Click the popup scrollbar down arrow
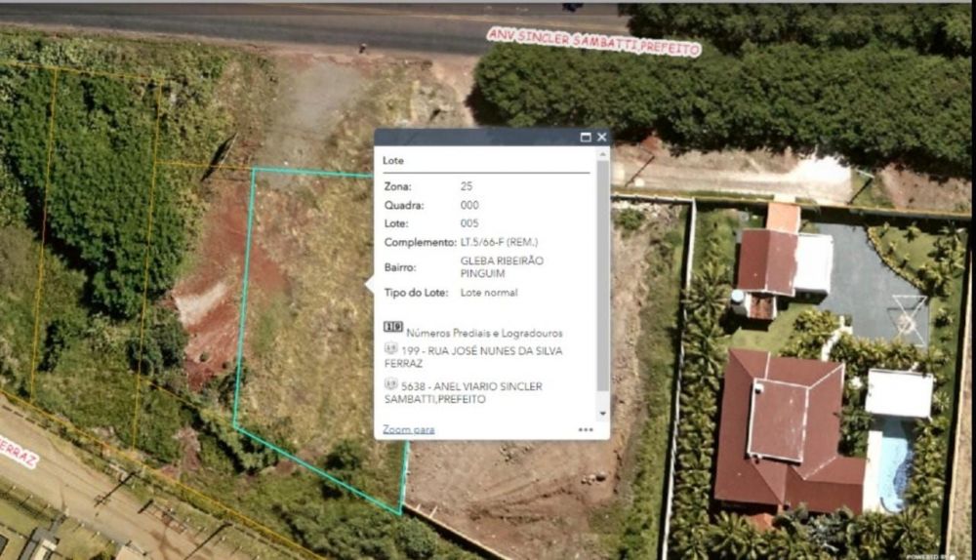The height and width of the screenshot is (560, 976). pyautogui.click(x=602, y=414)
